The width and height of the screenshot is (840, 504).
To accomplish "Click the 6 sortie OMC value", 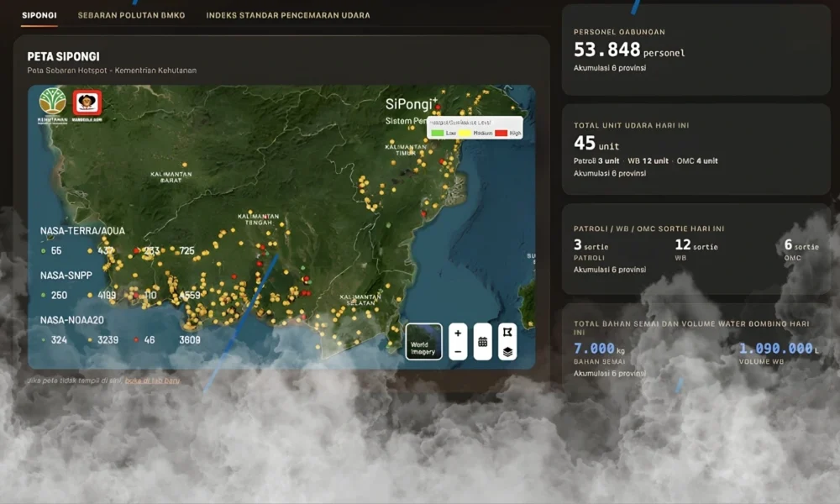I will coord(801,245).
